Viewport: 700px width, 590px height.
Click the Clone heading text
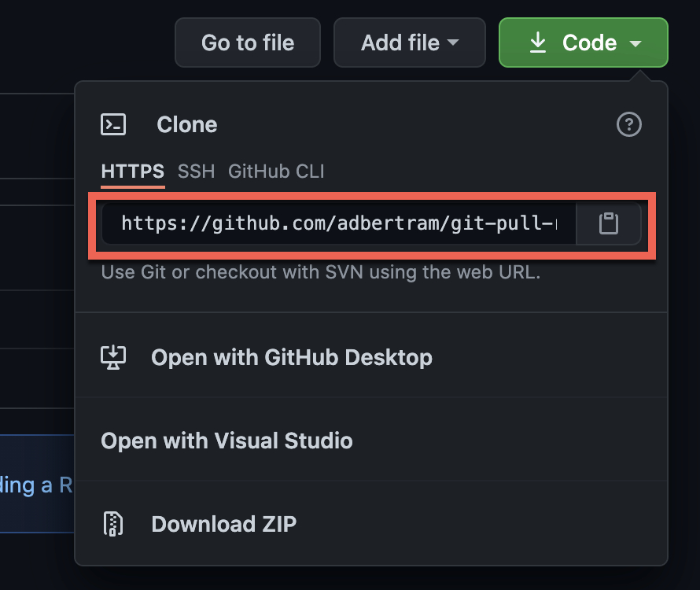pyautogui.click(x=187, y=124)
